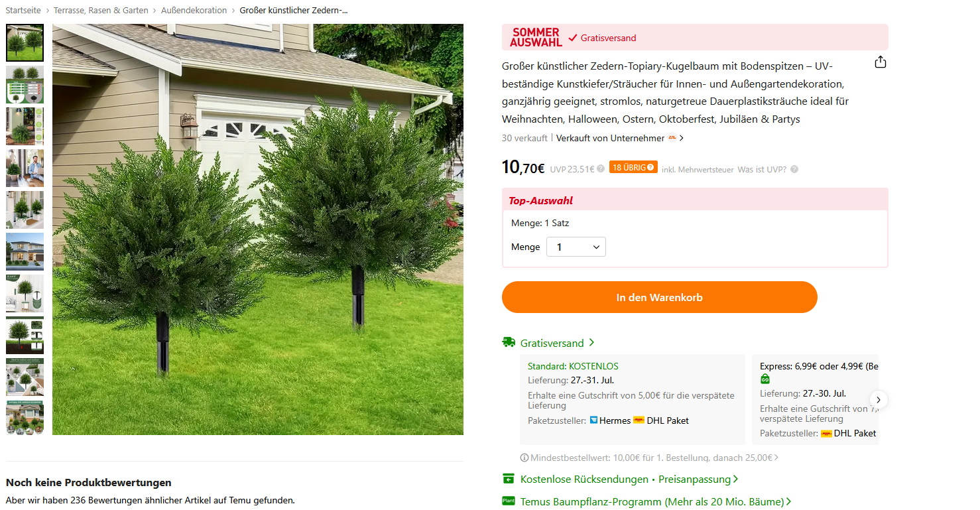The width and height of the screenshot is (980, 510).
Task: Click 'In den Warenkorb' button
Action: click(659, 297)
